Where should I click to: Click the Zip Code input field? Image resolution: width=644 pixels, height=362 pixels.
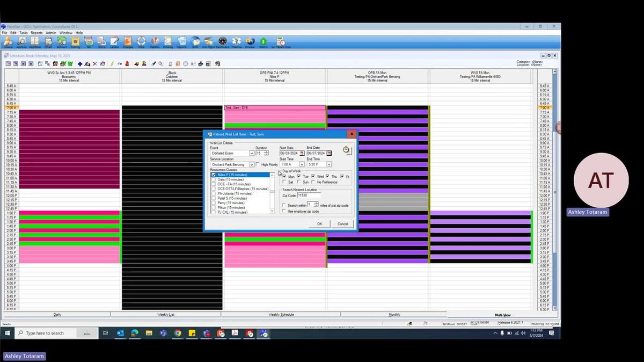[311, 196]
